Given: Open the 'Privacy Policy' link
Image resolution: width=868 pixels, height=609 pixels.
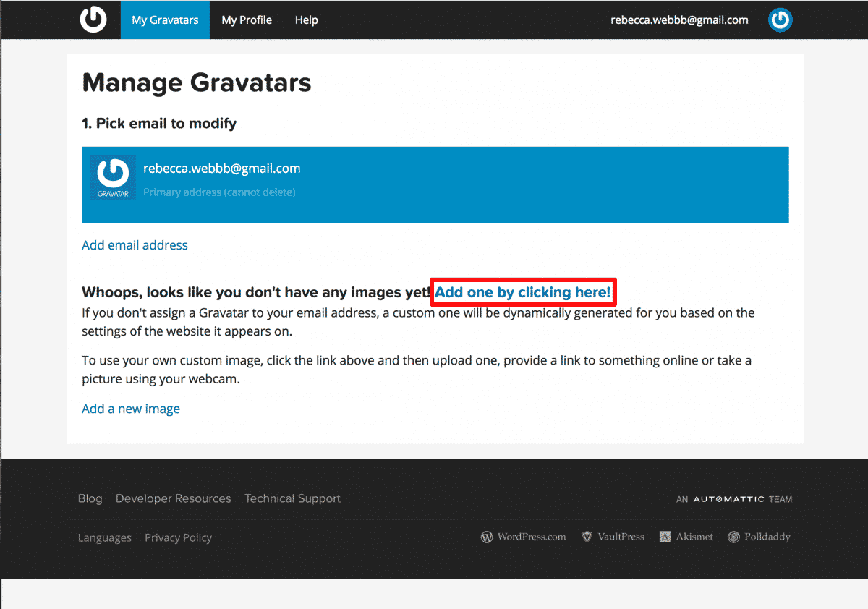Looking at the screenshot, I should (x=178, y=537).
